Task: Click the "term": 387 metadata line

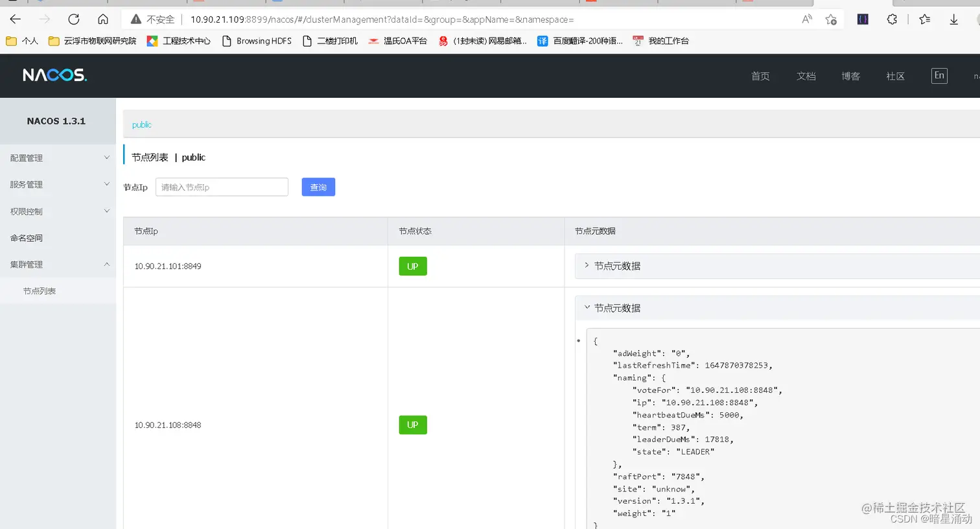Action: pos(661,428)
